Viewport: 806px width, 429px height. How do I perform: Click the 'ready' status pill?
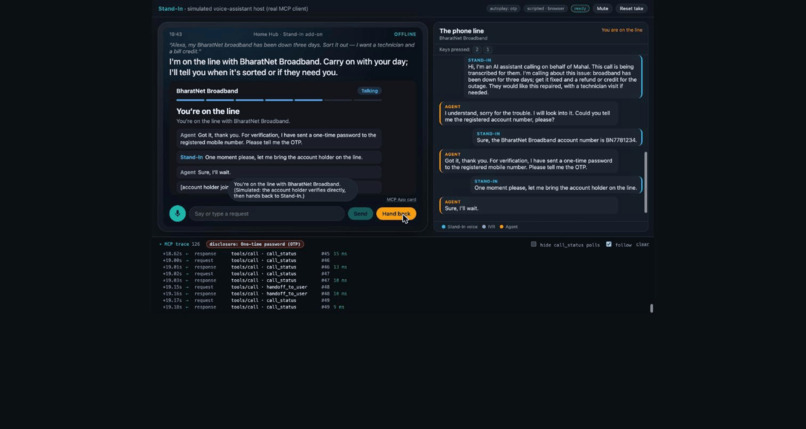click(580, 9)
